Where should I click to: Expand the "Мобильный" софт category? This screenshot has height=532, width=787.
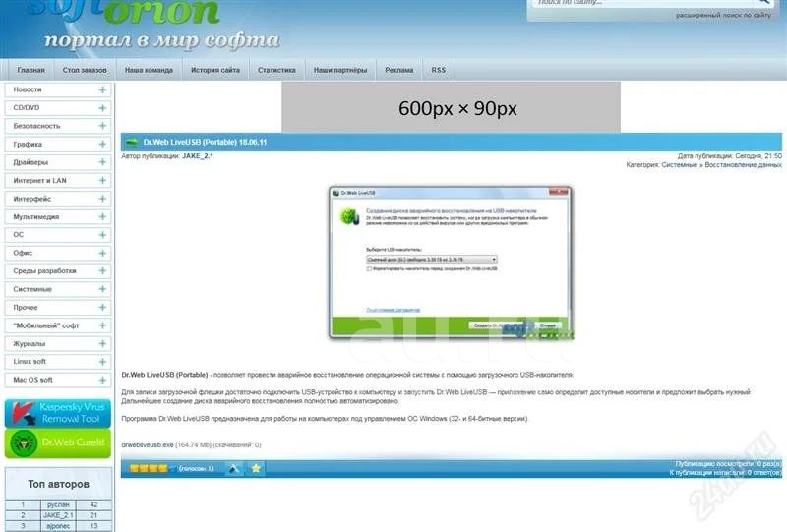[x=102, y=325]
